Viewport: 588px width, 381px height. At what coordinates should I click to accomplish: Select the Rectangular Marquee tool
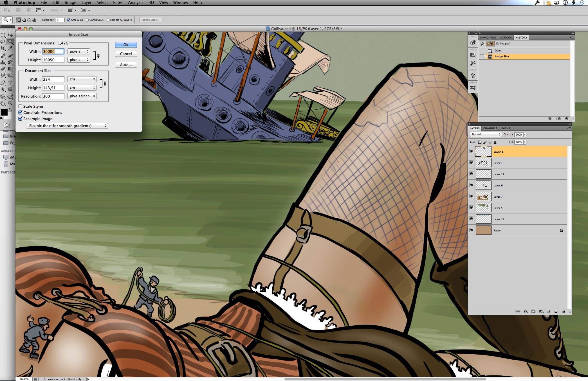(3, 35)
